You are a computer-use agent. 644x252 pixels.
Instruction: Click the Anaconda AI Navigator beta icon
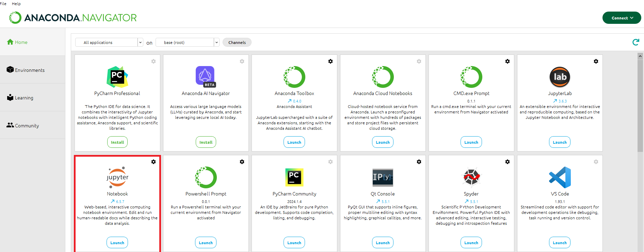(206, 77)
